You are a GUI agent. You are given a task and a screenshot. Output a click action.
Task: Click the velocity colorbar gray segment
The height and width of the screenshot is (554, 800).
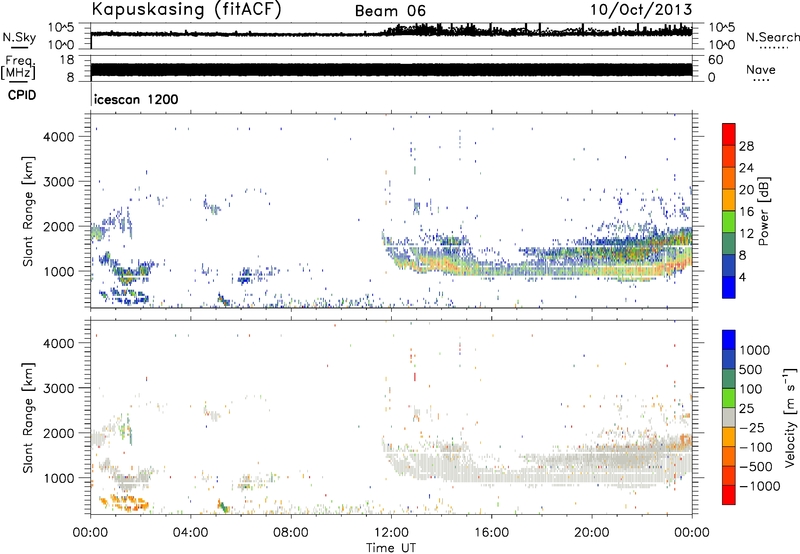(729, 418)
